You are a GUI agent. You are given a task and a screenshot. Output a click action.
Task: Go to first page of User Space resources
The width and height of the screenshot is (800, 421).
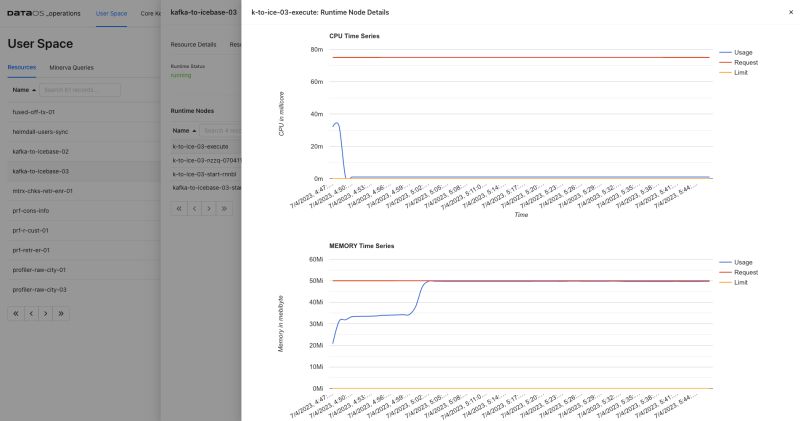click(x=16, y=313)
